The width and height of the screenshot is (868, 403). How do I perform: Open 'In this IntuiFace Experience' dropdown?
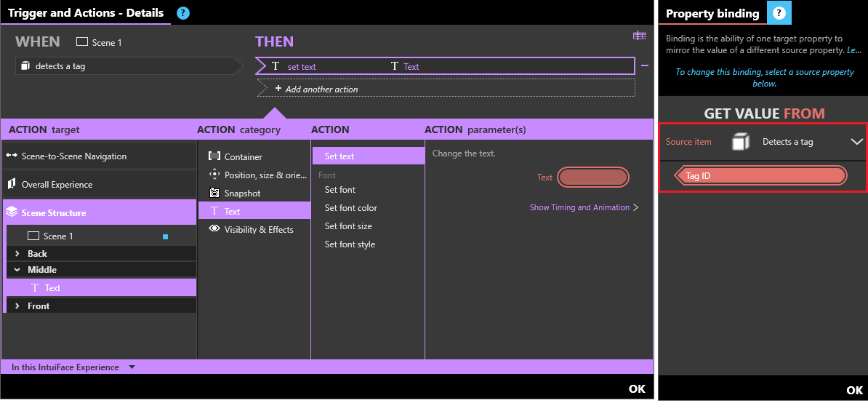coord(132,367)
